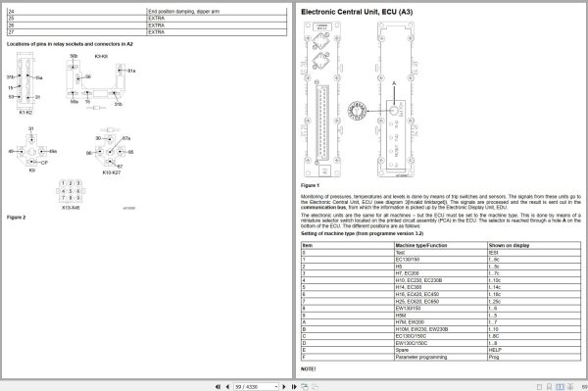Click the 'H25, EC620, EC650' cell
The width and height of the screenshot is (588, 391).
point(441,302)
